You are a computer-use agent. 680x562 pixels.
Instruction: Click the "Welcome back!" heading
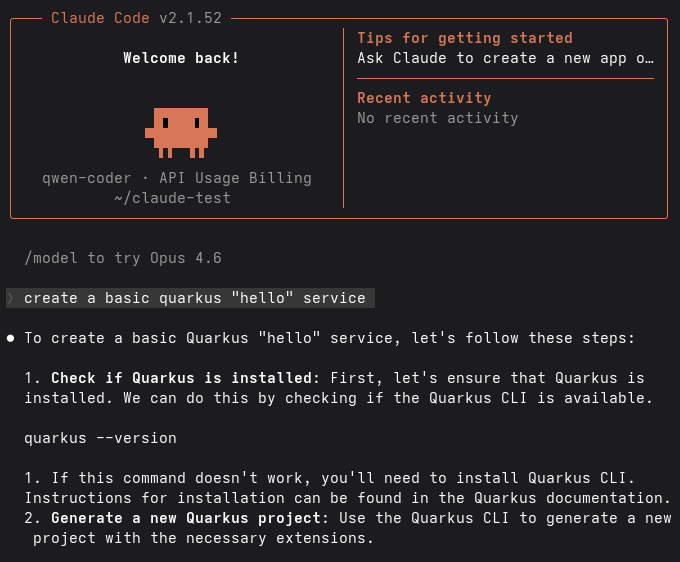click(x=181, y=58)
